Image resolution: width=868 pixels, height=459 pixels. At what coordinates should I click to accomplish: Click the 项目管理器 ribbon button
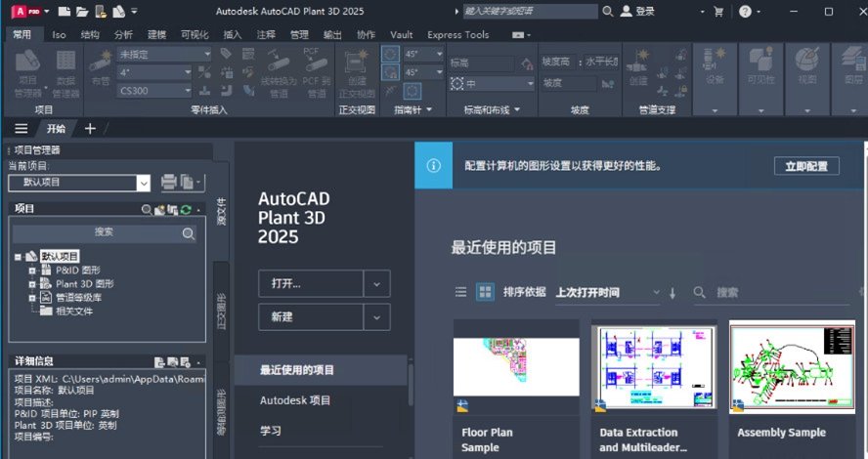tap(27, 73)
